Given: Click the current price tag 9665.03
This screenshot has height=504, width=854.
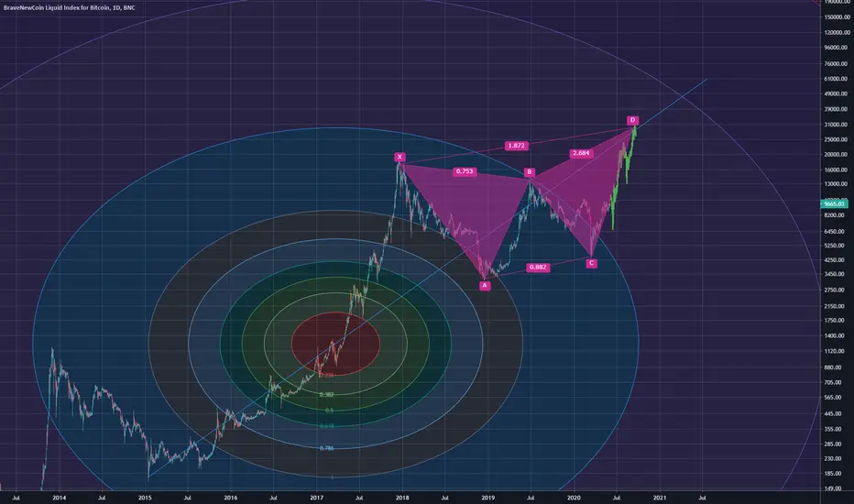Looking at the screenshot, I should click(x=834, y=203).
